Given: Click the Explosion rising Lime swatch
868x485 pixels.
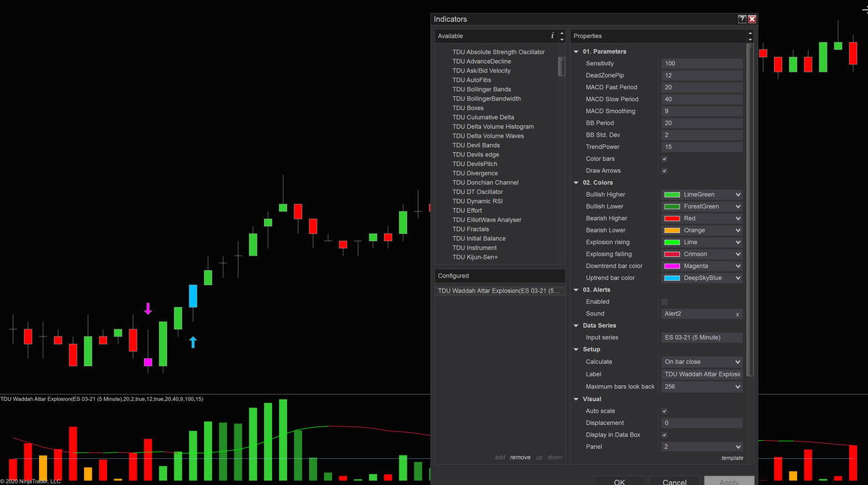Looking at the screenshot, I should tap(672, 242).
